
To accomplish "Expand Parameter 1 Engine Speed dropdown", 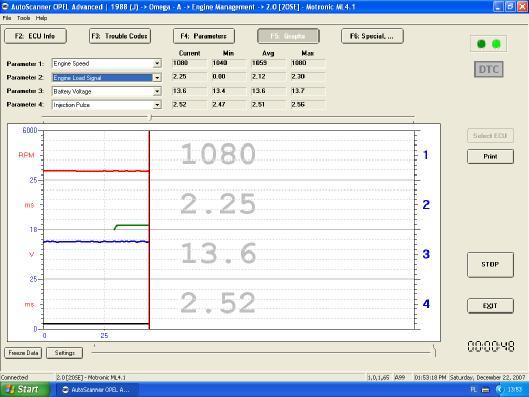I will tap(157, 63).
